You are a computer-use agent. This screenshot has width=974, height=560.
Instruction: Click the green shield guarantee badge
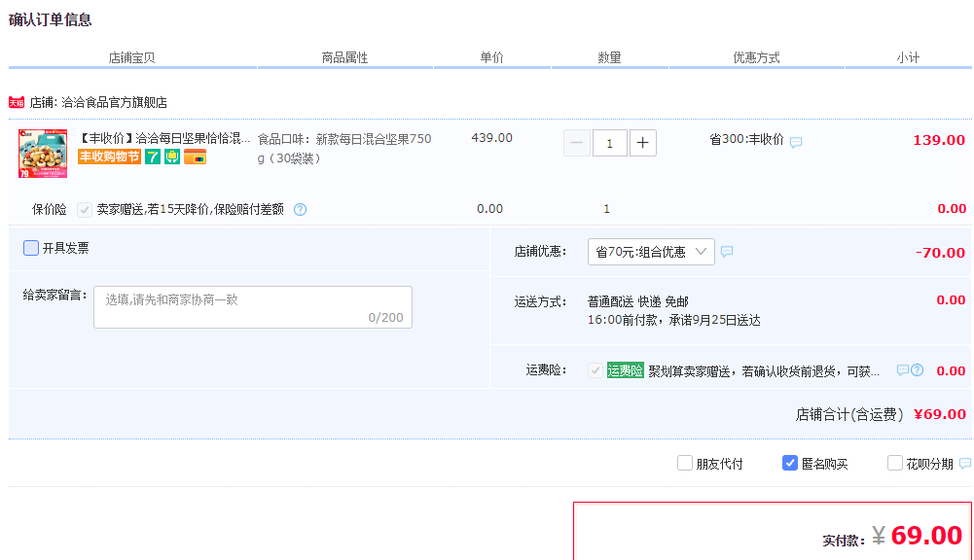coord(172,157)
